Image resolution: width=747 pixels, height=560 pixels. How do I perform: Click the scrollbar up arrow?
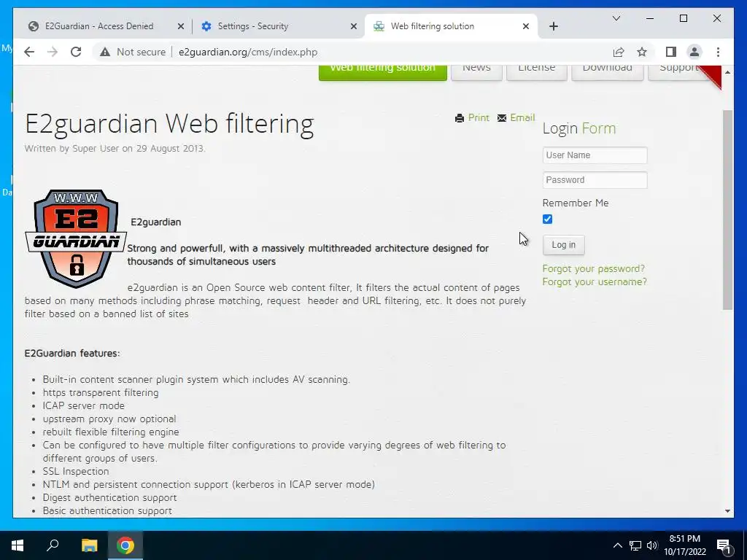(727, 72)
